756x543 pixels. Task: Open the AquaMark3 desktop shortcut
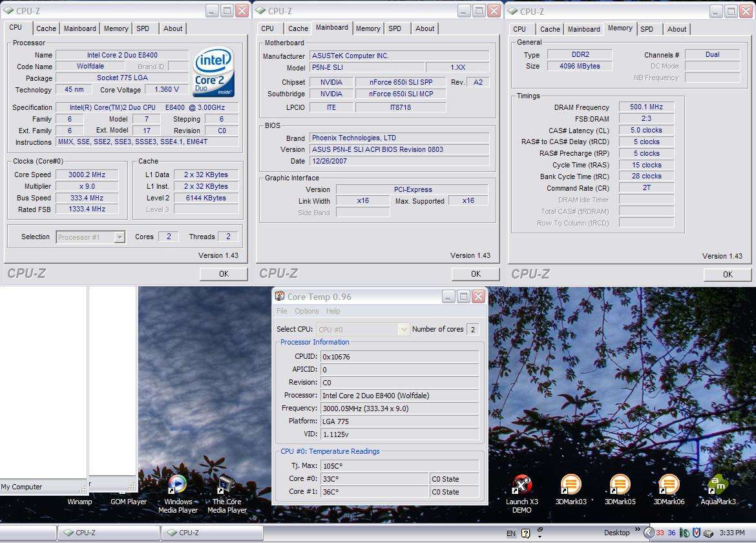[718, 491]
